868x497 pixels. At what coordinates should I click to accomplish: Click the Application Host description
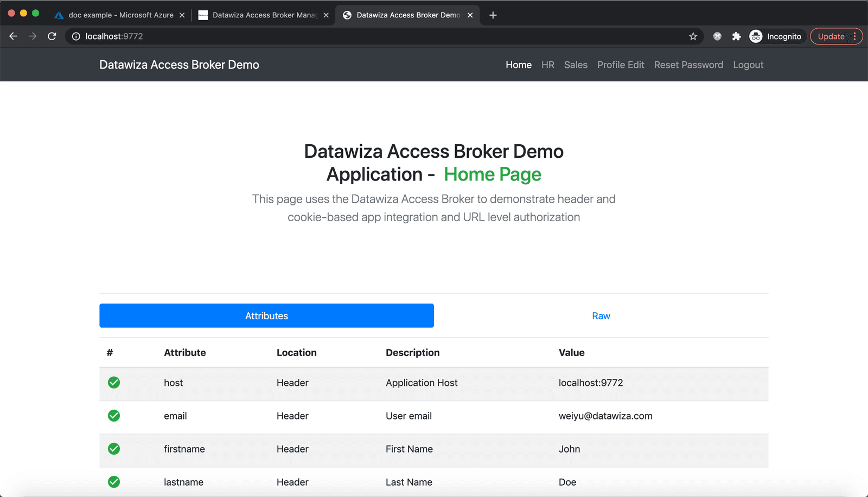[422, 383]
